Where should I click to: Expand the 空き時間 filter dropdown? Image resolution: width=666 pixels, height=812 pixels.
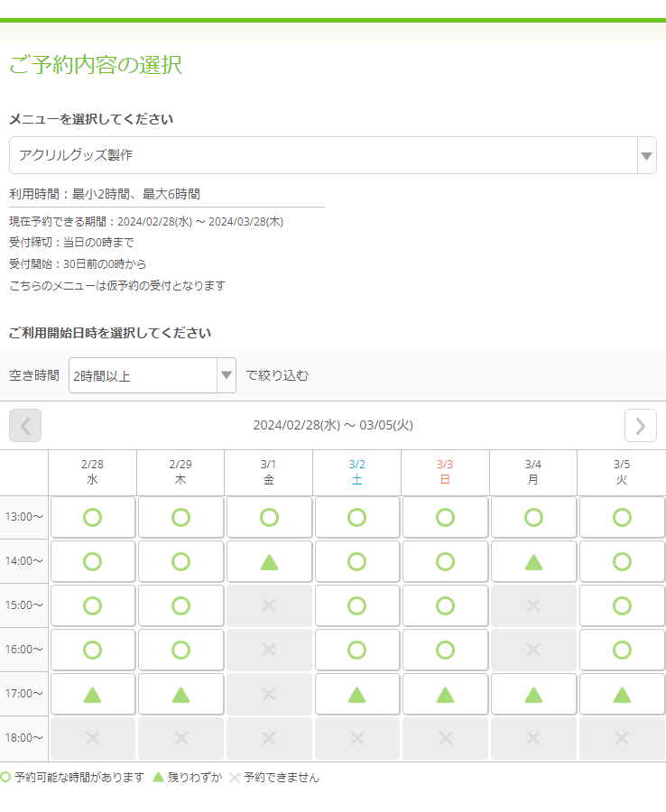152,375
